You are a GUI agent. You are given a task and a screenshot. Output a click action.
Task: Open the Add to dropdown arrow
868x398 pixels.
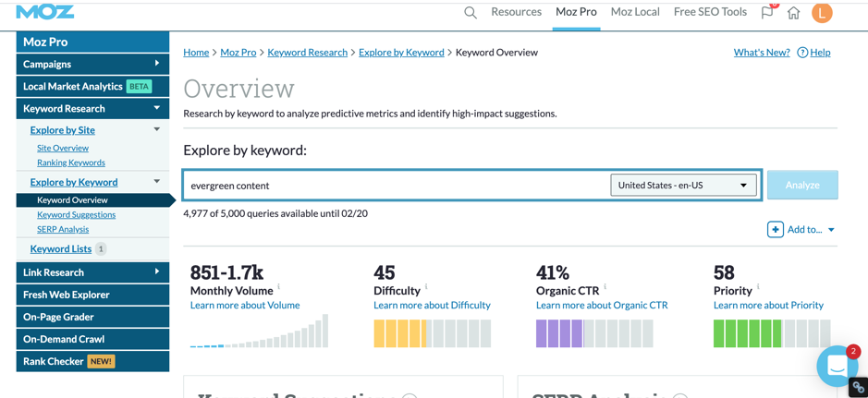pos(831,230)
